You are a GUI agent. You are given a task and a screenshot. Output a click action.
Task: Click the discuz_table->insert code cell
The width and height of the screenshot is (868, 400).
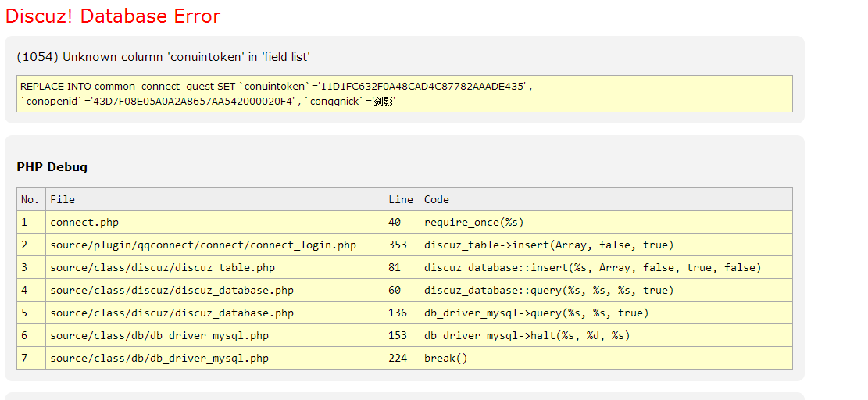548,245
